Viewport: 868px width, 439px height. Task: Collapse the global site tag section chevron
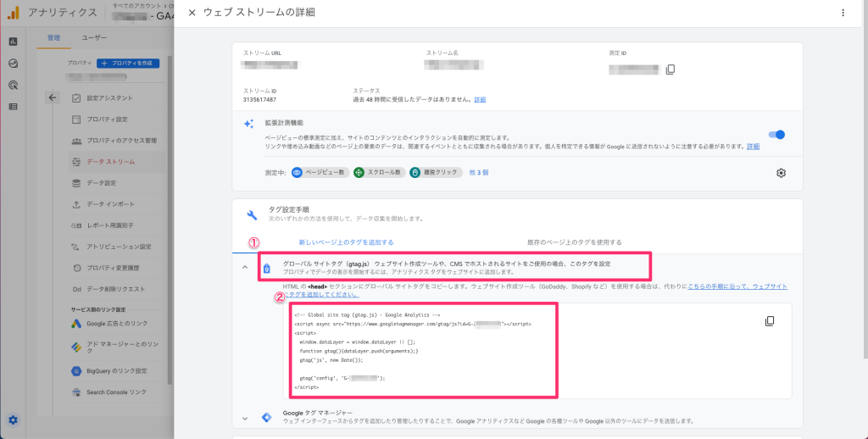click(245, 268)
